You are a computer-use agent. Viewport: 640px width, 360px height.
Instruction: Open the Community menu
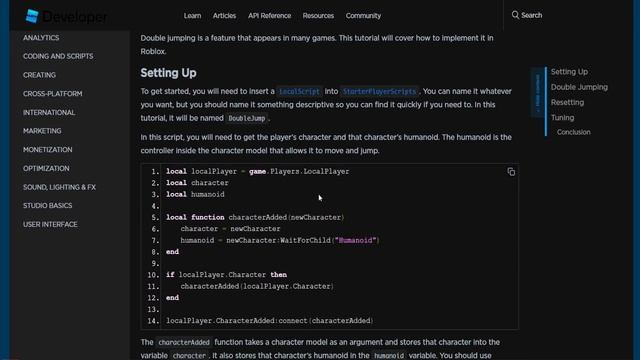[x=363, y=16]
